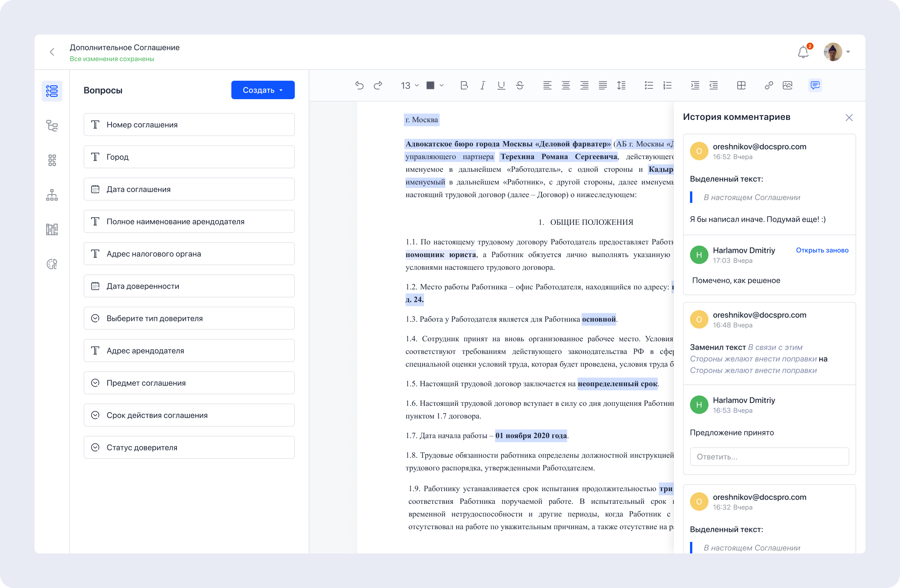
Task: Select the Выберите тип доверителя question
Action: [189, 318]
